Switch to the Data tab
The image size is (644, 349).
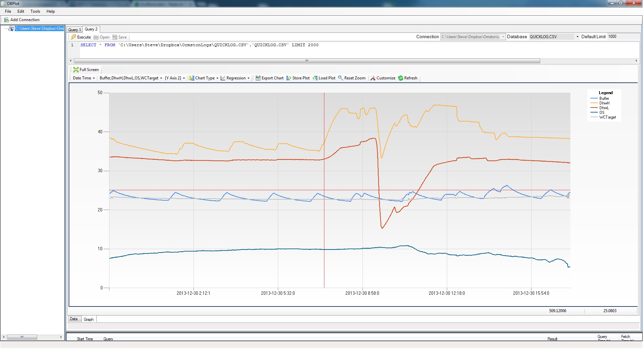(74, 319)
